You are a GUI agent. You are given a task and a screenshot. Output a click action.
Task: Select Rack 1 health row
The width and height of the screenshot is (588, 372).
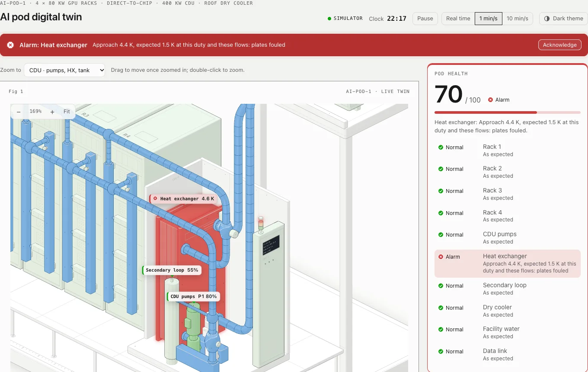[x=508, y=151]
